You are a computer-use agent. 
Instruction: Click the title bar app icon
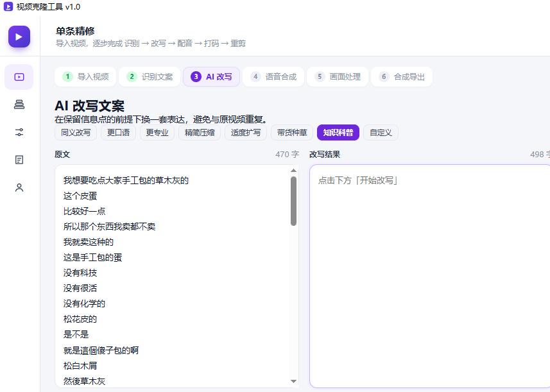8,6
